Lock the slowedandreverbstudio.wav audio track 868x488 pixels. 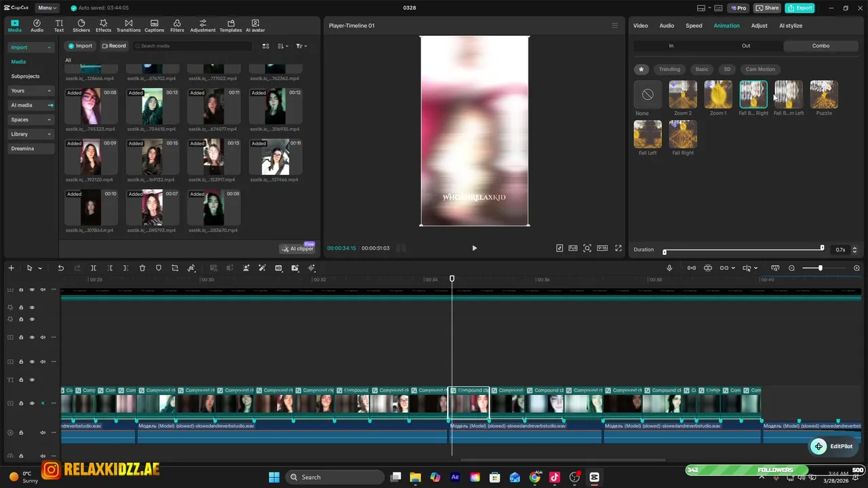[x=21, y=433]
